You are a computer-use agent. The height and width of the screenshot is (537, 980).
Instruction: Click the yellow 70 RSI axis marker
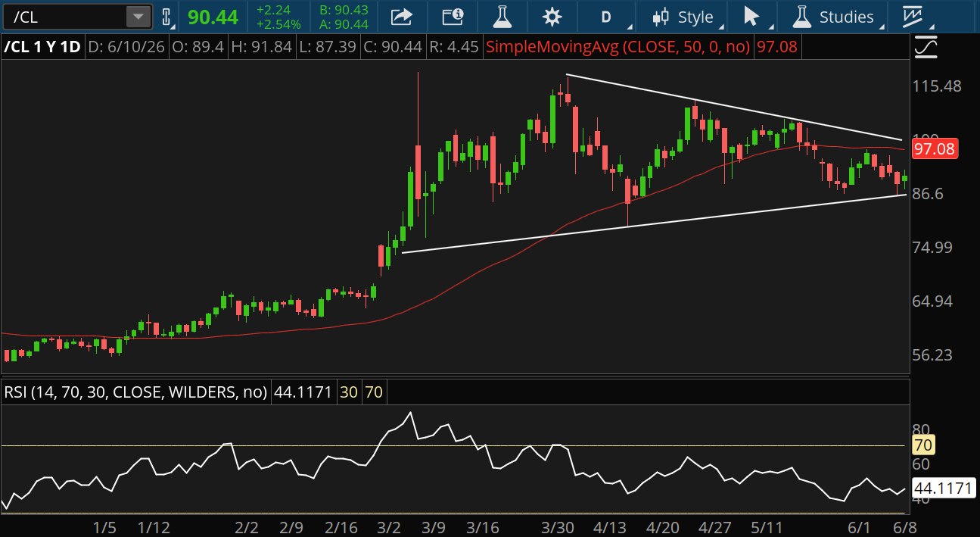tap(924, 445)
